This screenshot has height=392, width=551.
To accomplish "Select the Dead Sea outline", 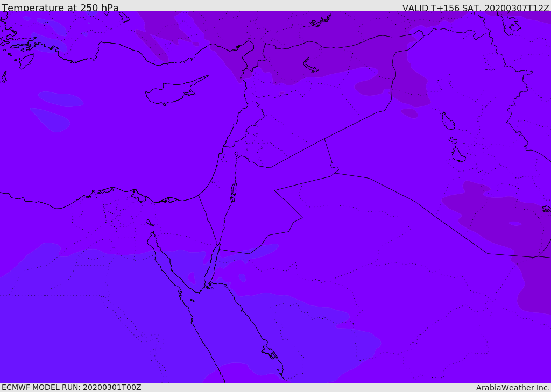I will 234,190.
